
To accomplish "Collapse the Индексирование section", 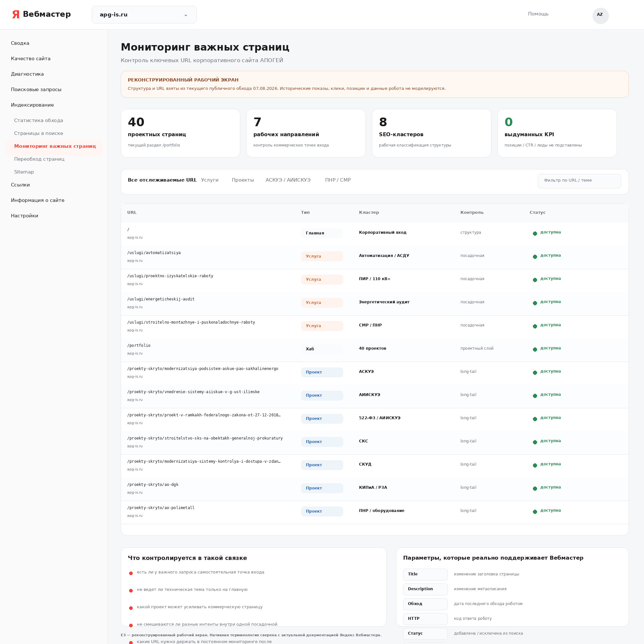I will coord(32,105).
